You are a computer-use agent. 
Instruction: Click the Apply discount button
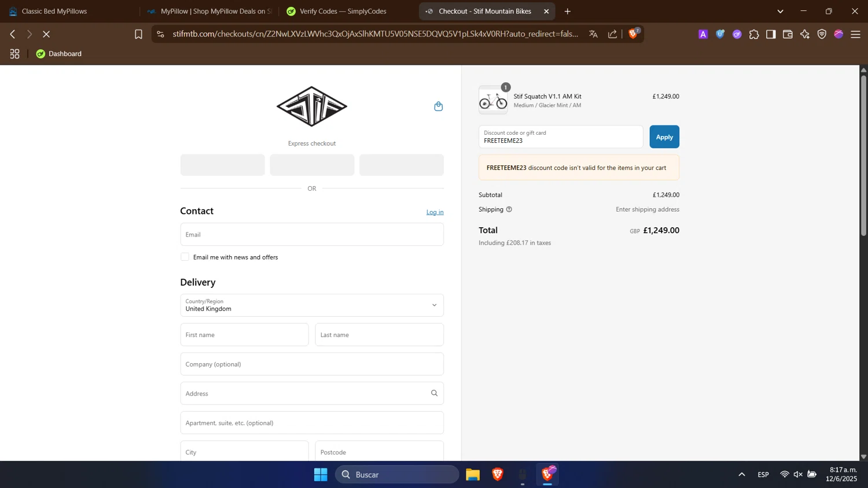(664, 137)
